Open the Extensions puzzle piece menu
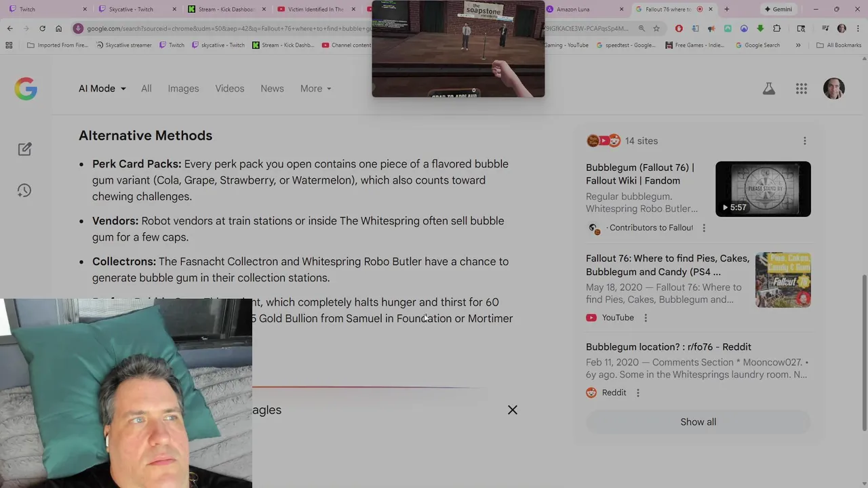868x488 pixels. (x=777, y=28)
